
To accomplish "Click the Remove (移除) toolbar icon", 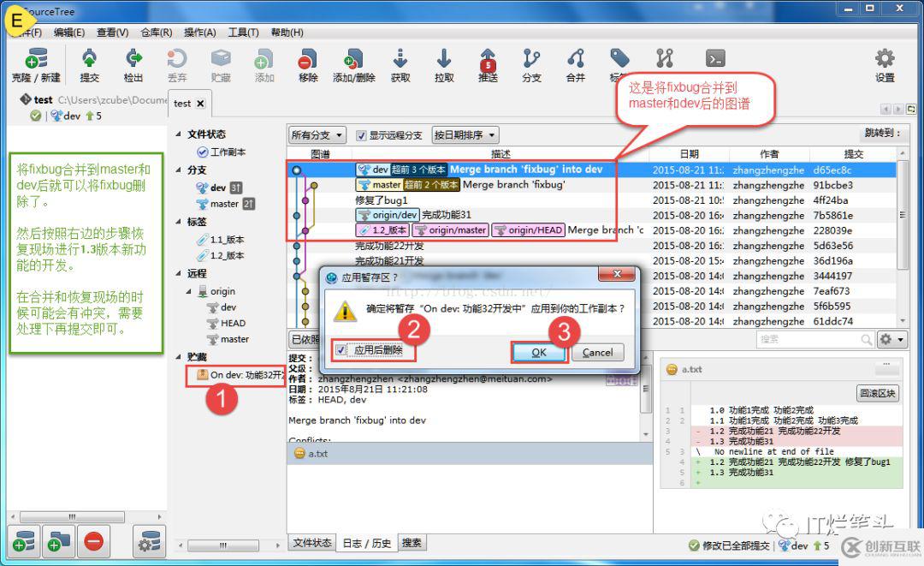I will [308, 64].
